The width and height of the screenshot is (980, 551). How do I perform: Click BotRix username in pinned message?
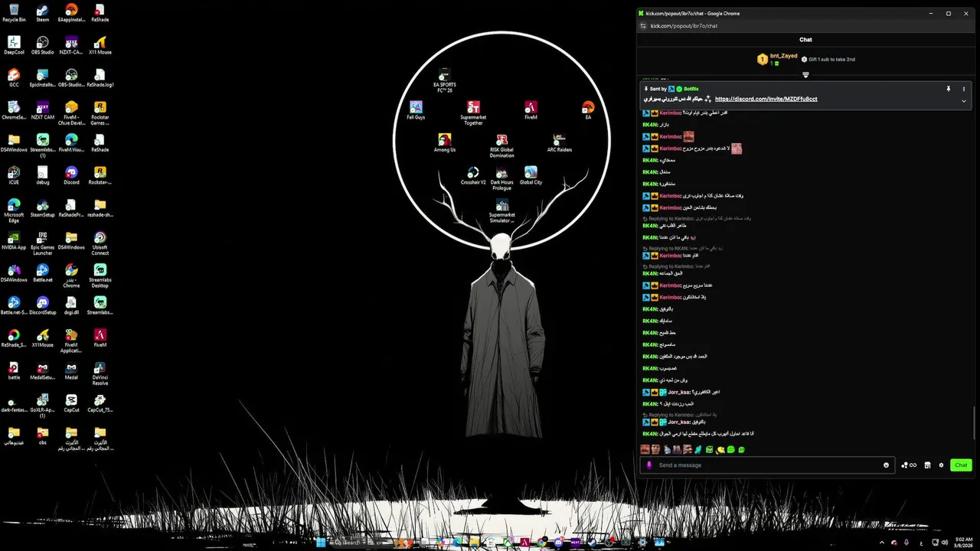pyautogui.click(x=691, y=89)
